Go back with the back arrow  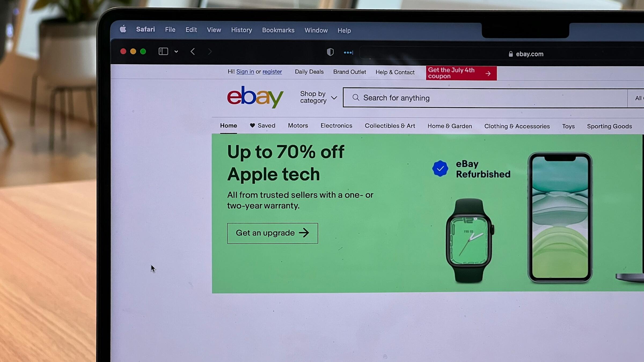[192, 51]
